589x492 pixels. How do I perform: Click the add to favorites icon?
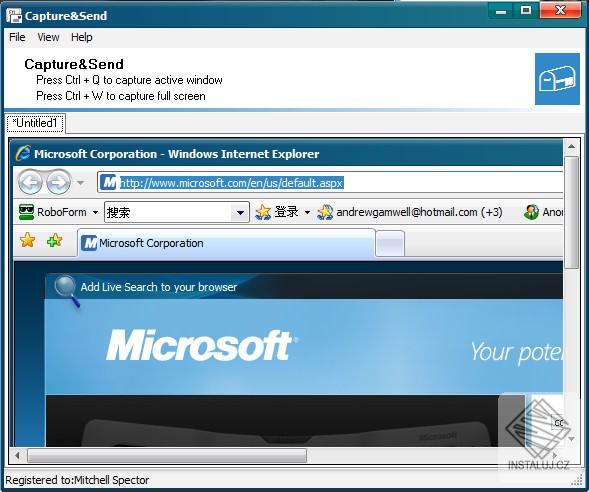tap(55, 240)
